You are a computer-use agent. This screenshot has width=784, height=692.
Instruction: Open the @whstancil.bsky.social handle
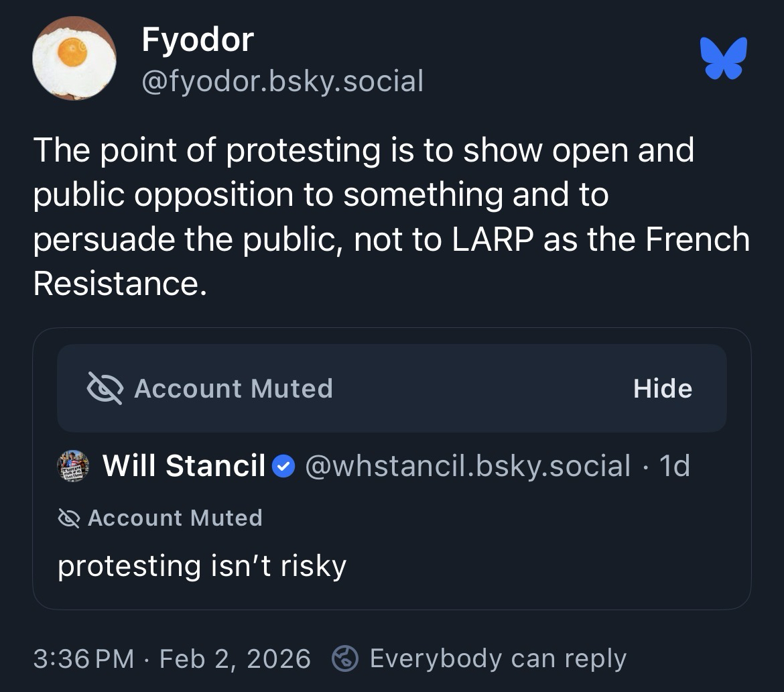468,466
